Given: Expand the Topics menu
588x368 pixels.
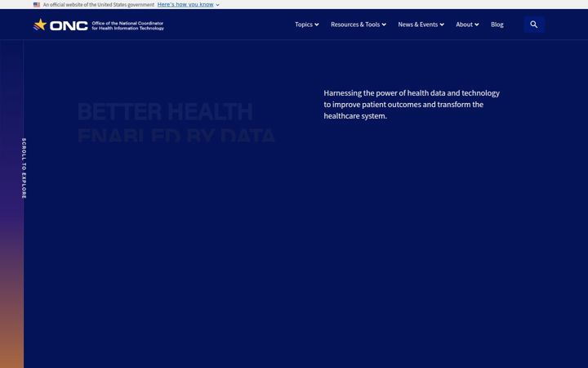Looking at the screenshot, I should pyautogui.click(x=307, y=25).
